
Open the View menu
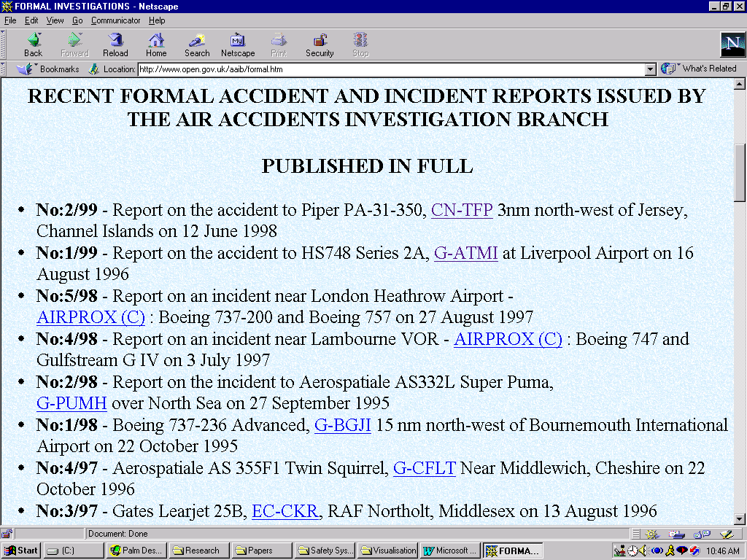click(55, 20)
